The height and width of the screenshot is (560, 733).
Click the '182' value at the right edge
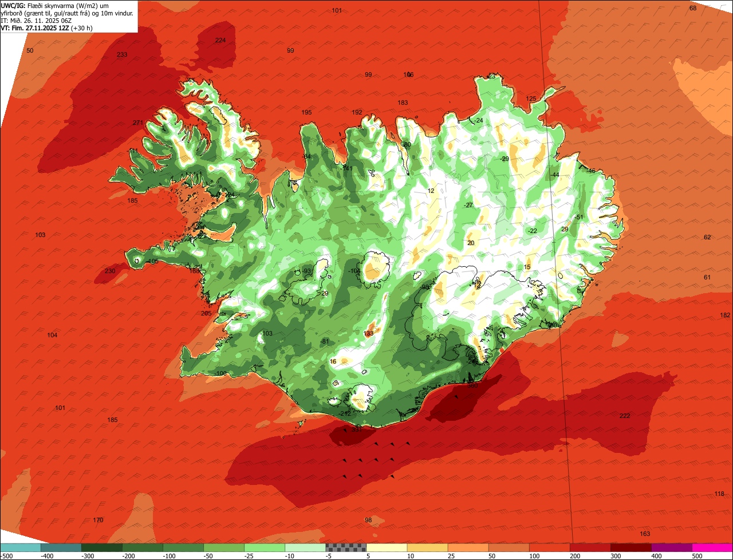[726, 316]
